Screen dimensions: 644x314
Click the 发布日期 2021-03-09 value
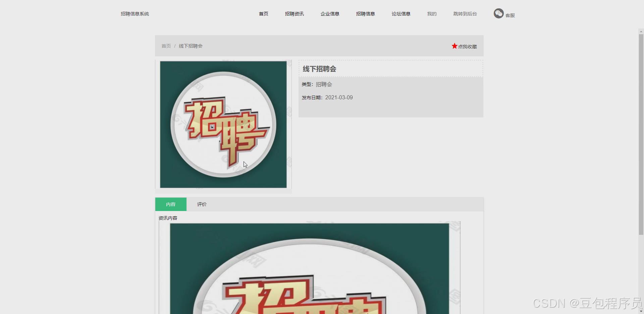339,98
